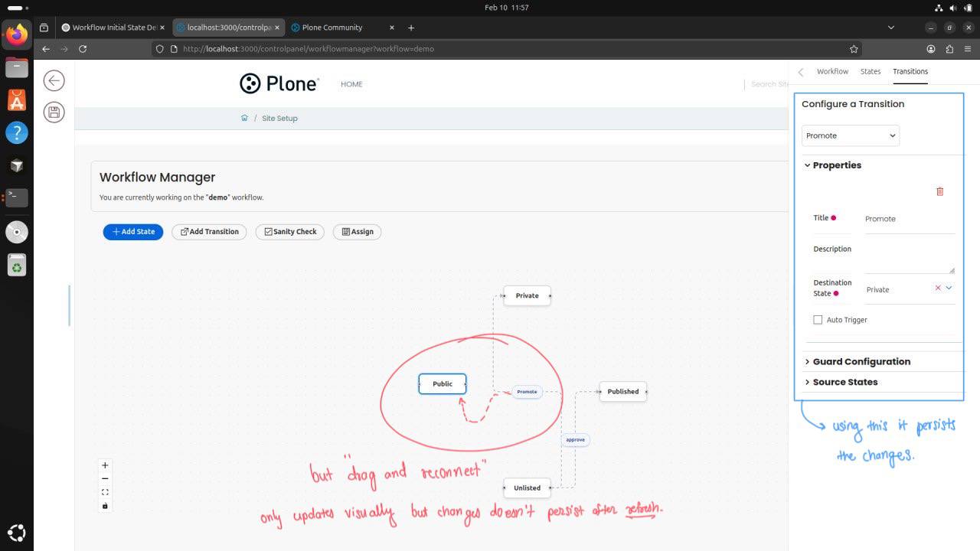Screen dimensions: 980x551
Task: Click the red trash delete transition icon
Action: [x=940, y=191]
